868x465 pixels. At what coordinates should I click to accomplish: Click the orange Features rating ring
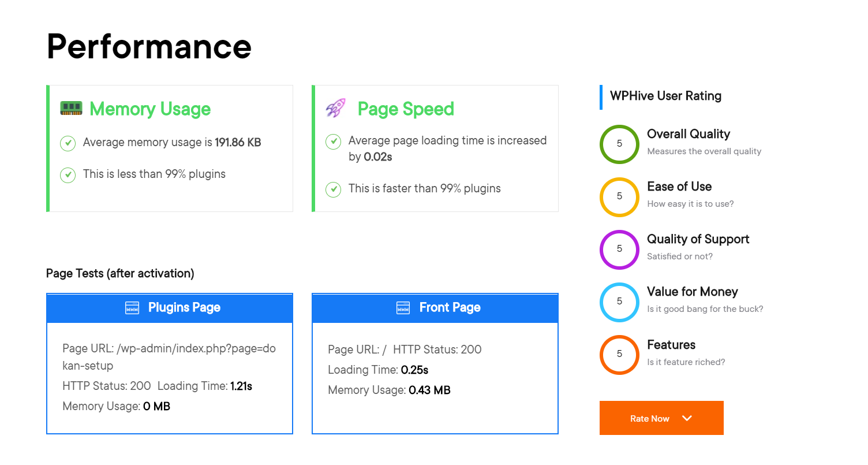click(619, 355)
